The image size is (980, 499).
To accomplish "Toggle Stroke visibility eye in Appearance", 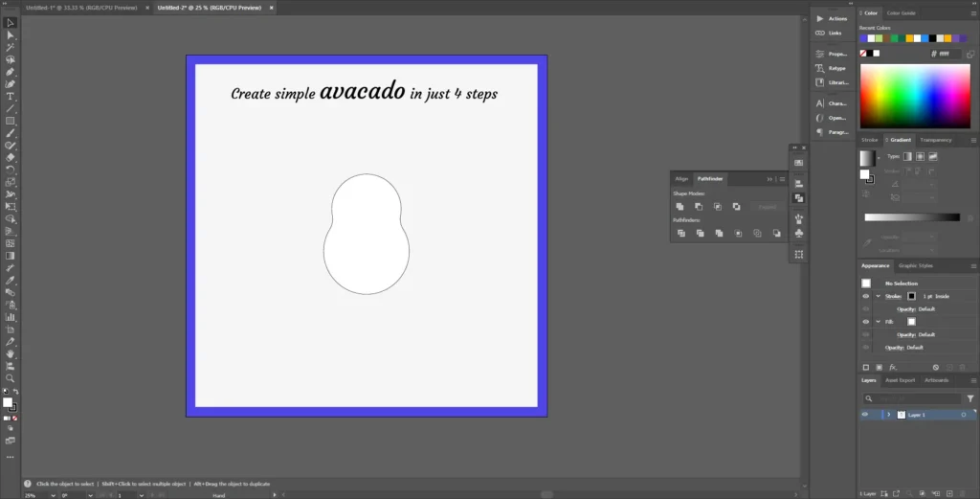I will tap(865, 296).
